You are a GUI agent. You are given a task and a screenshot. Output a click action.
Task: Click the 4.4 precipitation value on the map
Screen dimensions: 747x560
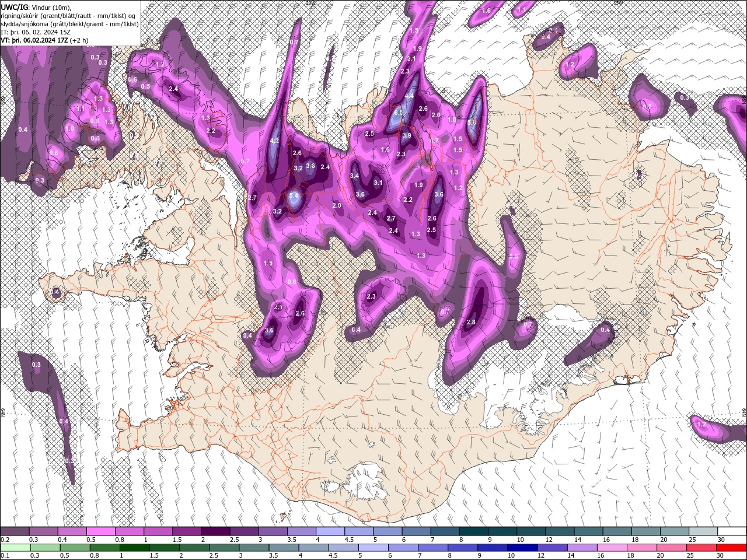click(409, 96)
